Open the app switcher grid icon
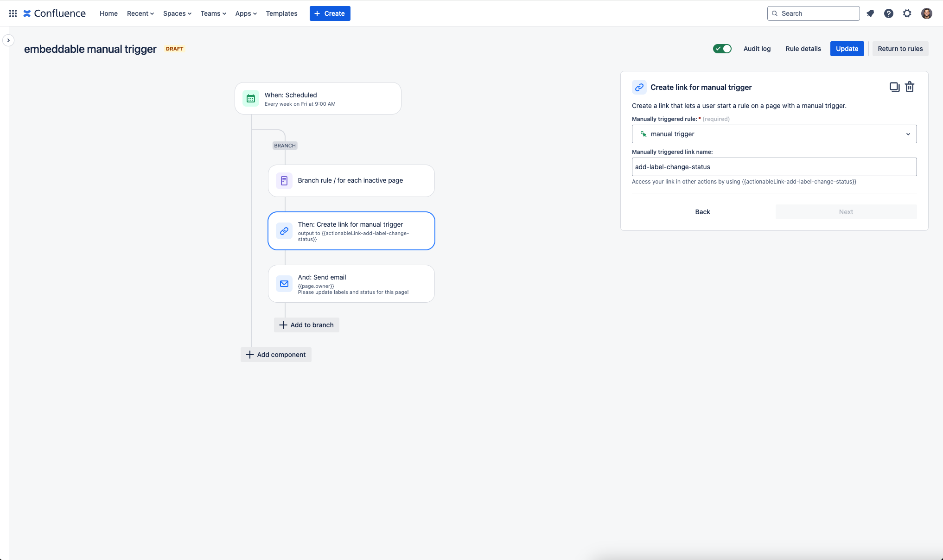 pyautogui.click(x=13, y=13)
